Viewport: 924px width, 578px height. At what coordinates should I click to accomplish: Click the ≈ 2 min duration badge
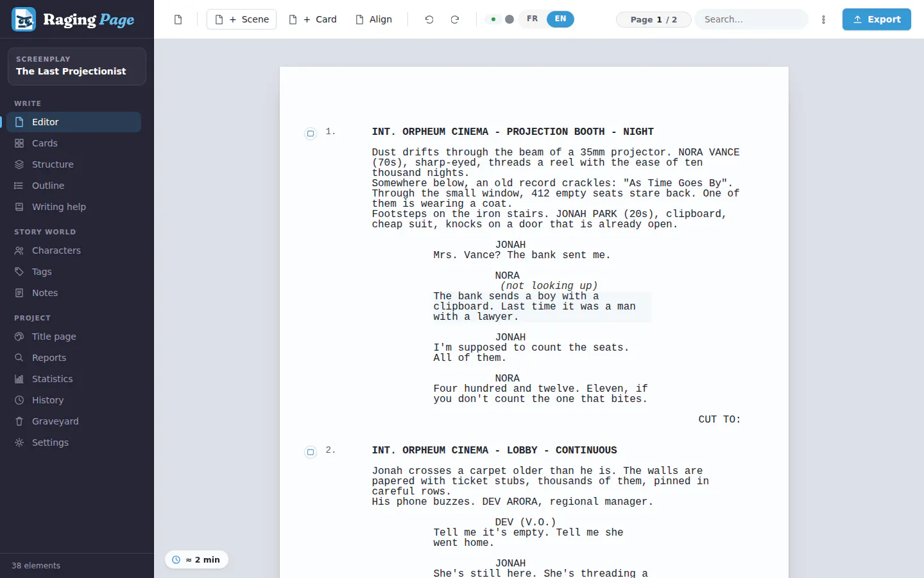pos(196,560)
